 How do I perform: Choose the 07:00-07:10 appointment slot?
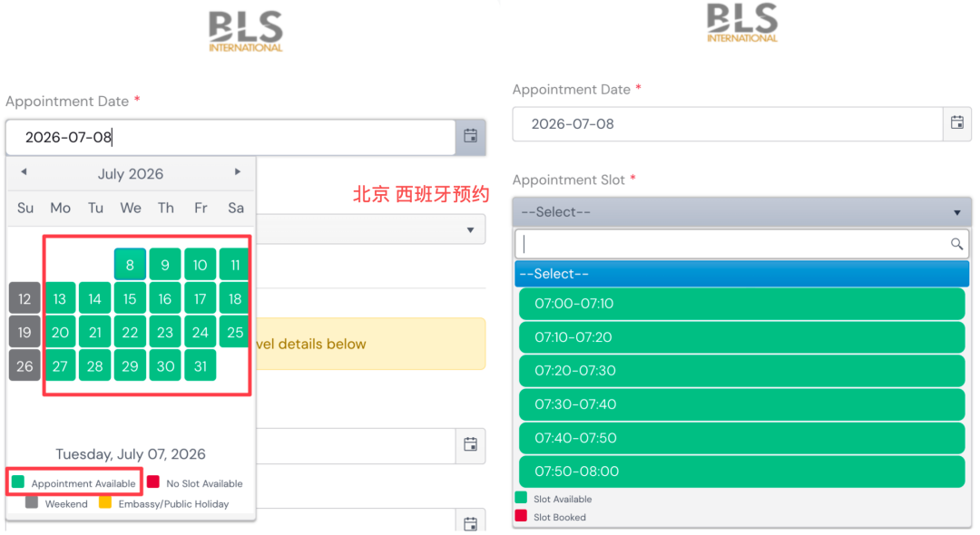[x=742, y=304]
